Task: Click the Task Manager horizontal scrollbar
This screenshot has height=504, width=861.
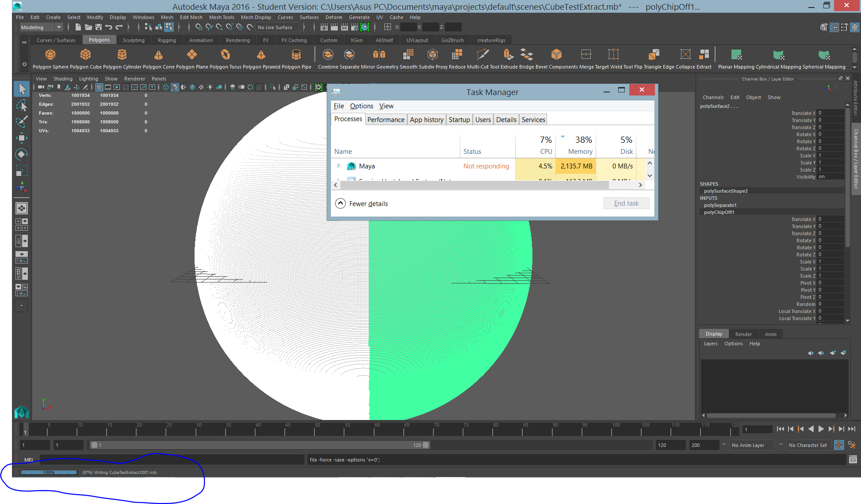Action: (475, 185)
